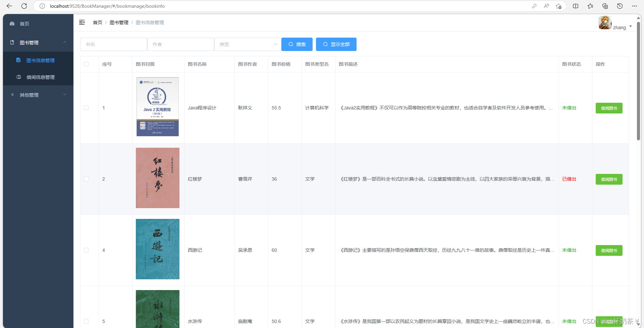644x328 pixels.
Task: Open password key icon in address bar
Action: pyautogui.click(x=534, y=6)
